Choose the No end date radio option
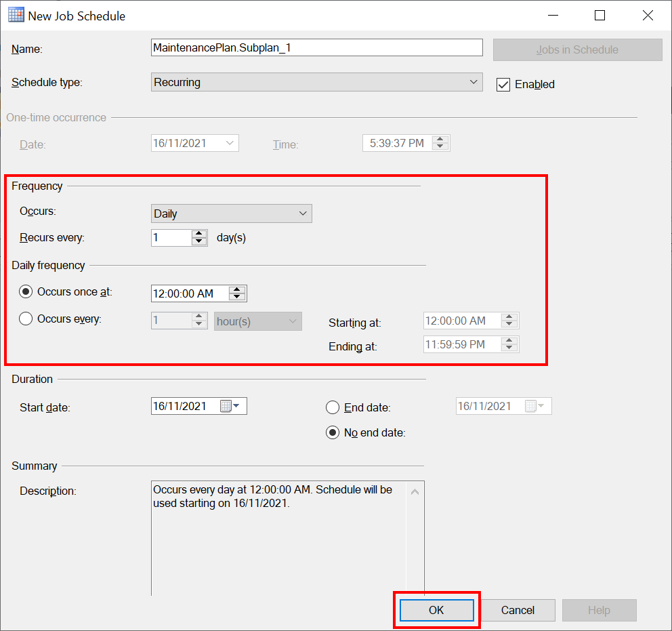Viewport: 672px width, 631px height. tap(333, 432)
